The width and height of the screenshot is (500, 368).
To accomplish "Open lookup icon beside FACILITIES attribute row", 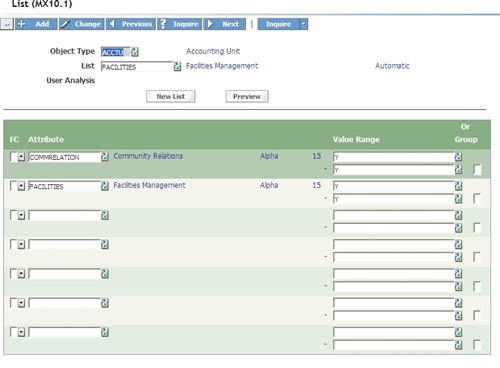I will (105, 186).
